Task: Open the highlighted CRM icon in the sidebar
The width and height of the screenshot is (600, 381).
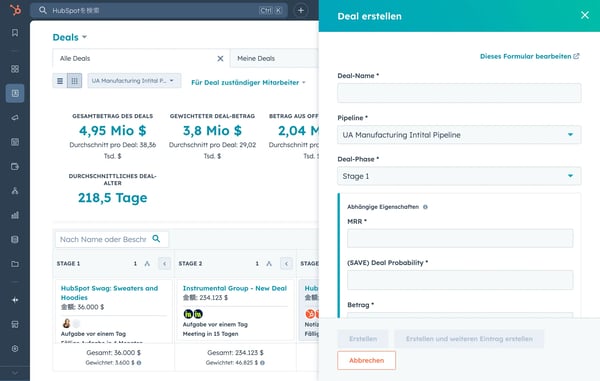Action: click(x=15, y=93)
